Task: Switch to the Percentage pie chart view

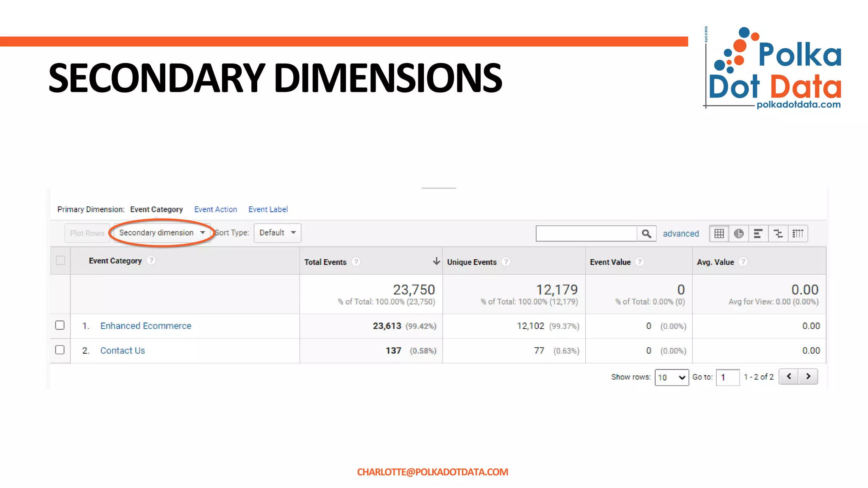Action: tap(739, 233)
